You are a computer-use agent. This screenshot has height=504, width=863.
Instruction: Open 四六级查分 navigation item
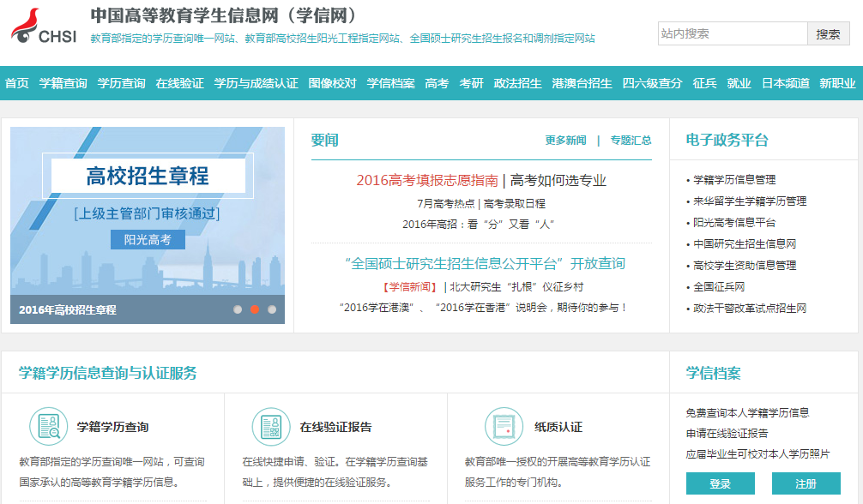pyautogui.click(x=653, y=83)
